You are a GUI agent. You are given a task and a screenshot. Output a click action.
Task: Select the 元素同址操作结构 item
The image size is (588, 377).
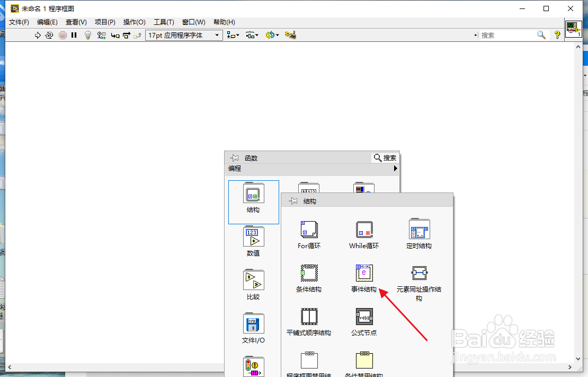pyautogui.click(x=419, y=283)
